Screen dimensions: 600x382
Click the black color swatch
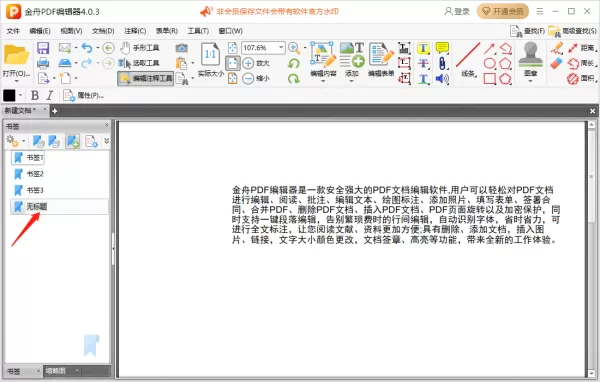click(x=9, y=95)
